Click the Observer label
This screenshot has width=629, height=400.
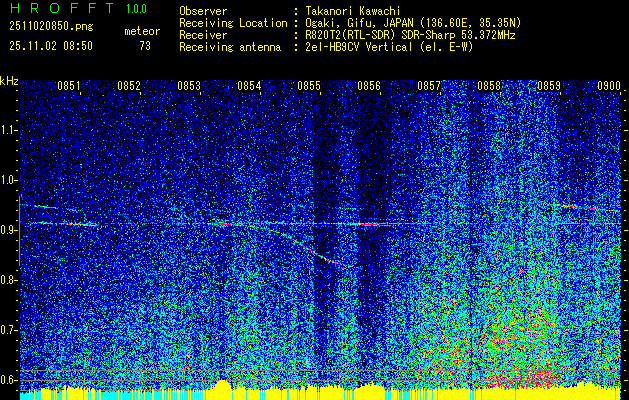(x=203, y=11)
